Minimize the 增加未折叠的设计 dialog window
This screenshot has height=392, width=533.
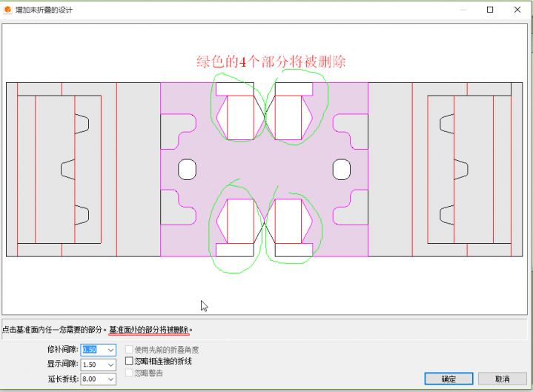coord(456,10)
